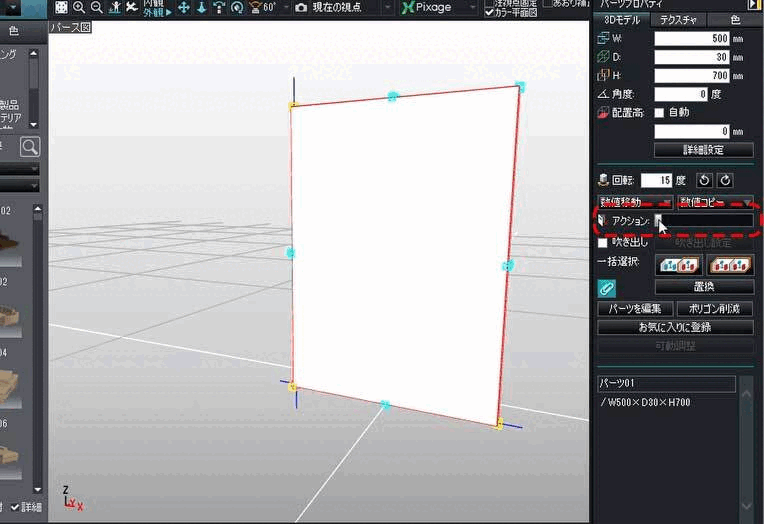This screenshot has width=764, height=524.
Task: Click the rotate clockwise button
Action: pos(726,180)
